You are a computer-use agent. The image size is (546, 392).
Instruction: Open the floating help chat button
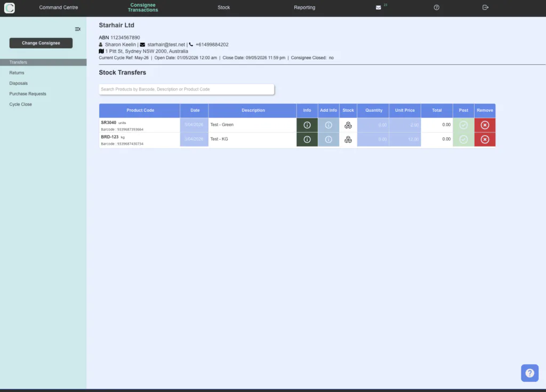pos(529,373)
